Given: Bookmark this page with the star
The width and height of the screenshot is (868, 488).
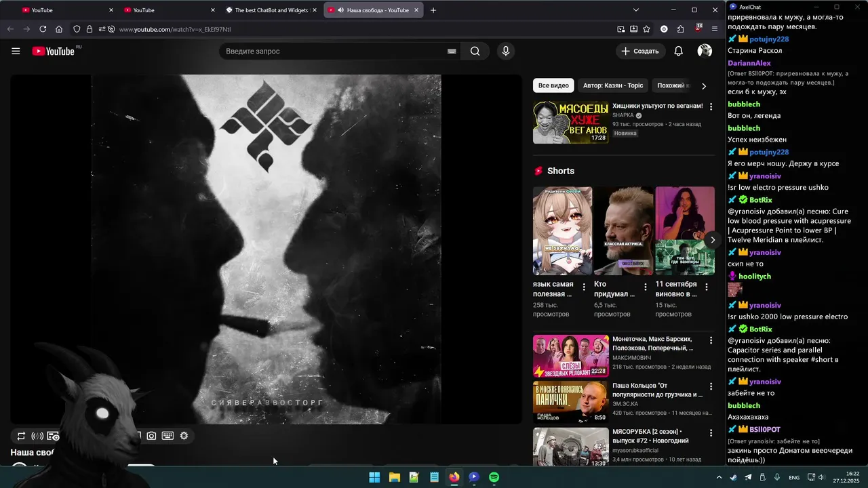Looking at the screenshot, I should pyautogui.click(x=646, y=29).
